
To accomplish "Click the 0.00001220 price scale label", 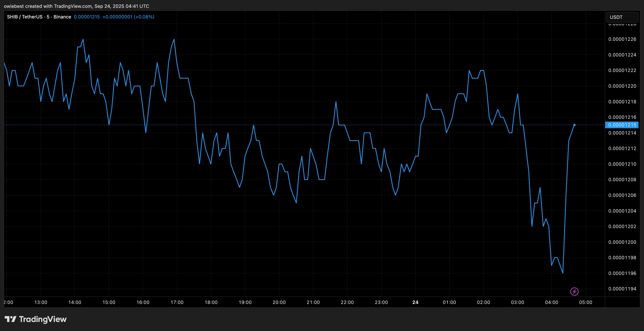I will 622,86.
